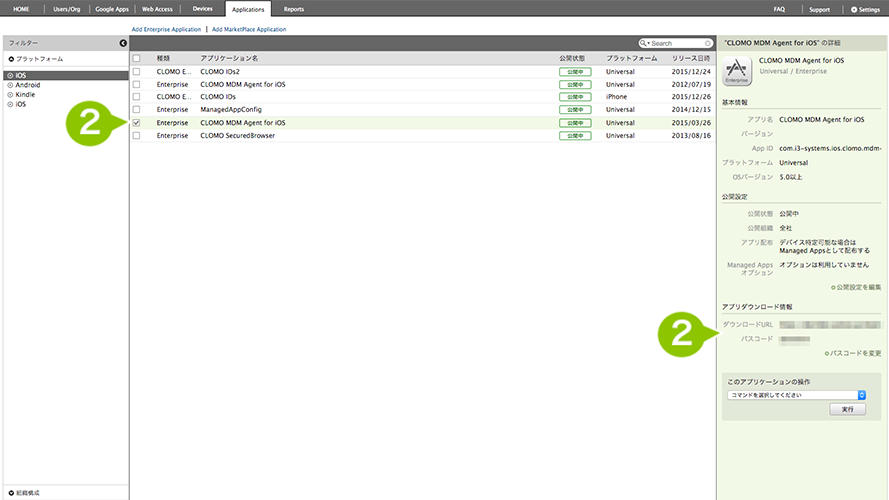
Task: Collapse the filter panel arrow icon
Action: pos(123,43)
